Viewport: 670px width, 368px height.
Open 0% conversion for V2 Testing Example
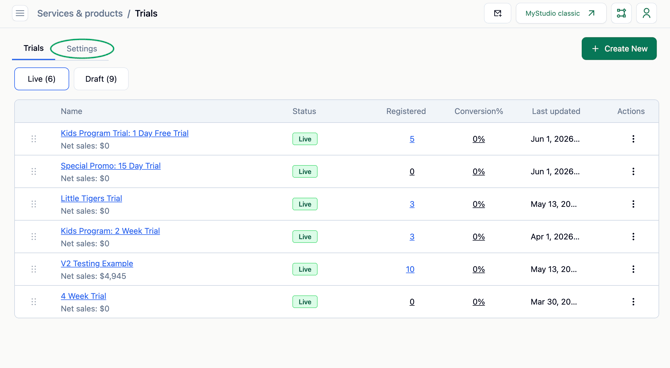479,269
